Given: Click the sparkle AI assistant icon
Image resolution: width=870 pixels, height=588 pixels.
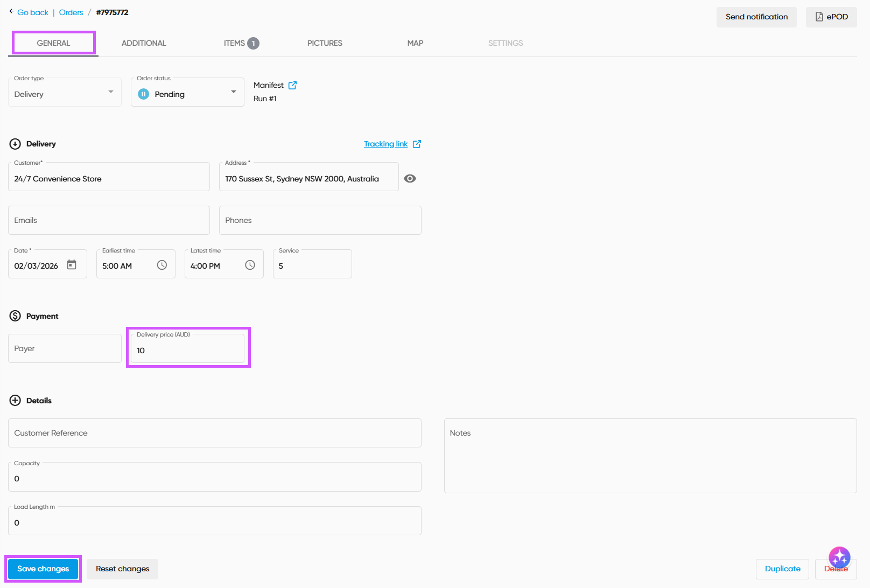Looking at the screenshot, I should coord(839,557).
